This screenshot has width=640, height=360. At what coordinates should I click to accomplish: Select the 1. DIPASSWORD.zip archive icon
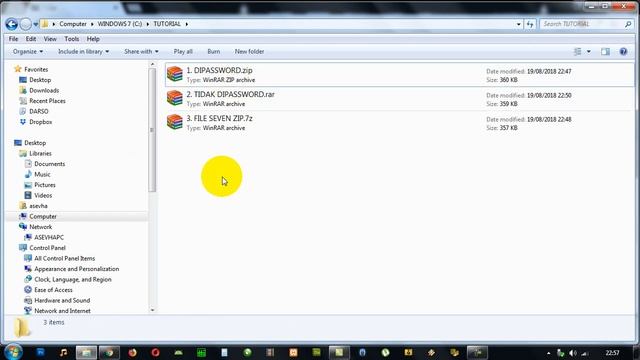pyautogui.click(x=175, y=74)
